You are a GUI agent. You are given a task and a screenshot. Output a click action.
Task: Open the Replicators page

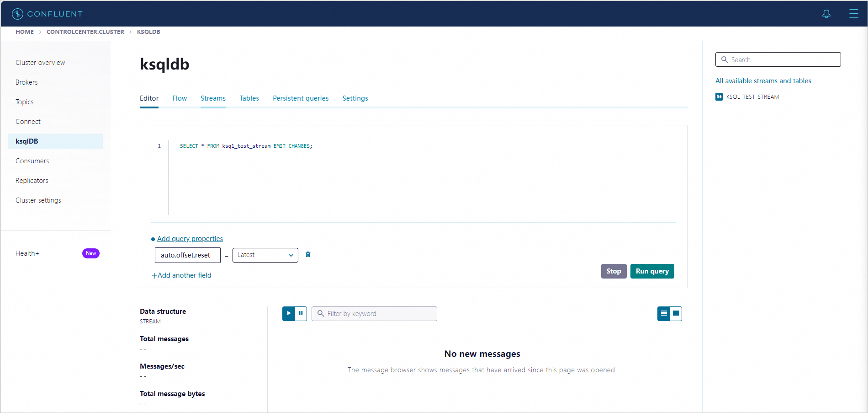click(x=32, y=181)
